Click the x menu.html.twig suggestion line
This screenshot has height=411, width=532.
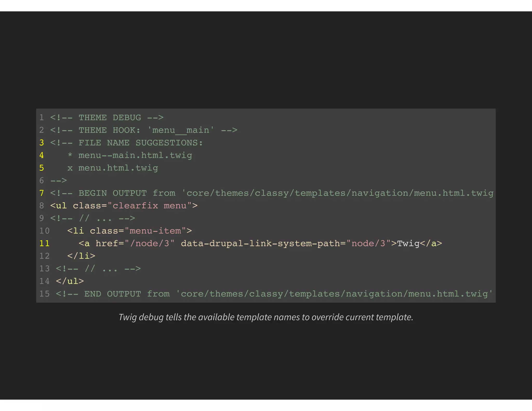pyautogui.click(x=113, y=168)
